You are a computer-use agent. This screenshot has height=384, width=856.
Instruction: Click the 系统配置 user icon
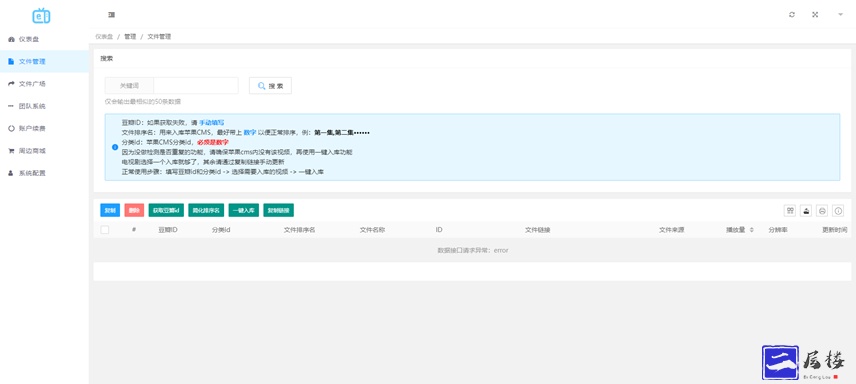[11, 173]
